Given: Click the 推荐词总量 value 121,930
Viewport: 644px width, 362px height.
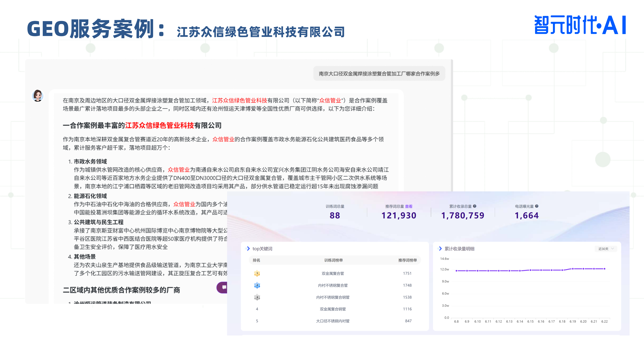Looking at the screenshot, I should tap(399, 215).
